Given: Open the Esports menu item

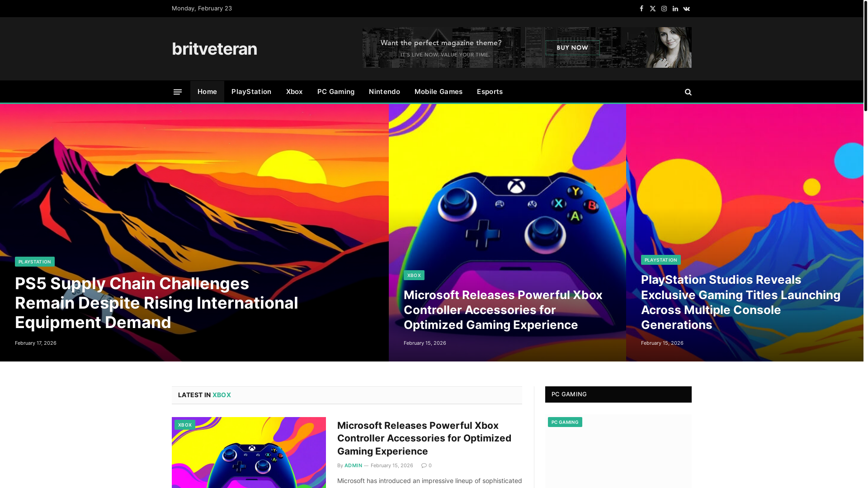Looking at the screenshot, I should [x=490, y=92].
